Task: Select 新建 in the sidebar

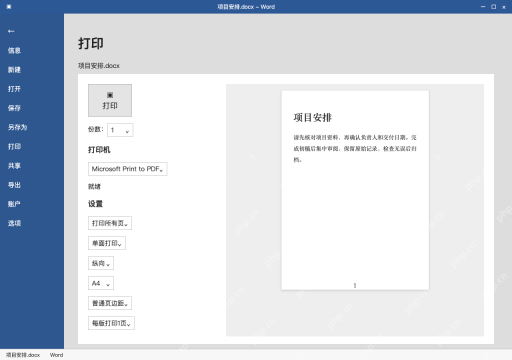Action: point(14,70)
